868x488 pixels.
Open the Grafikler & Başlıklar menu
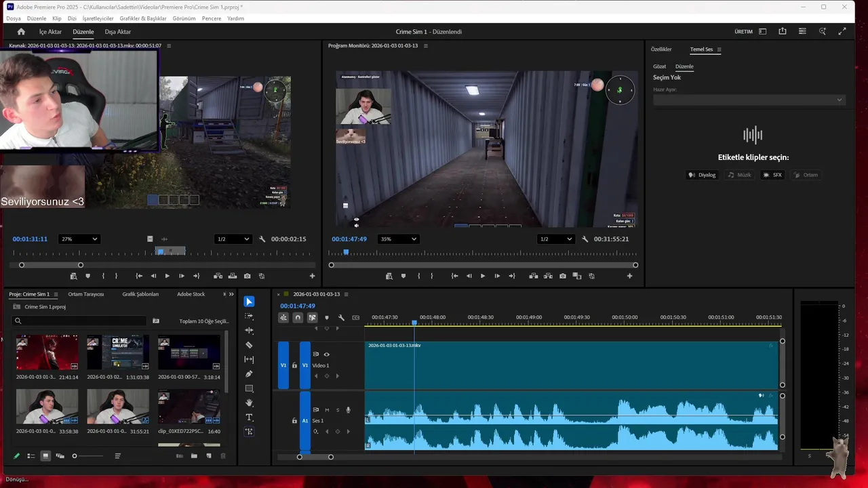[x=143, y=18]
